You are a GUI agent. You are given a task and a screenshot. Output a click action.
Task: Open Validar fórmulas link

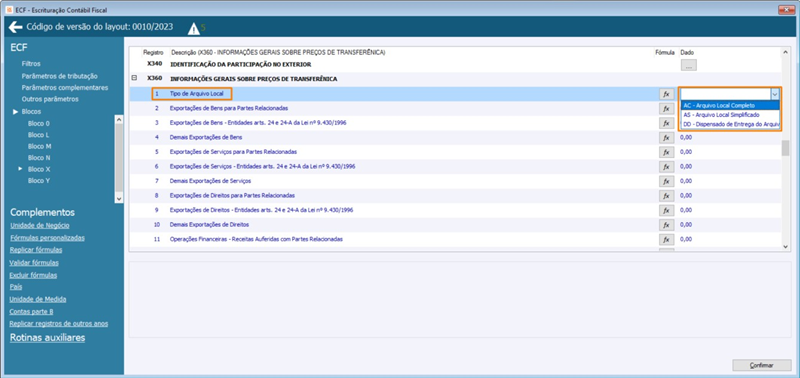point(34,263)
